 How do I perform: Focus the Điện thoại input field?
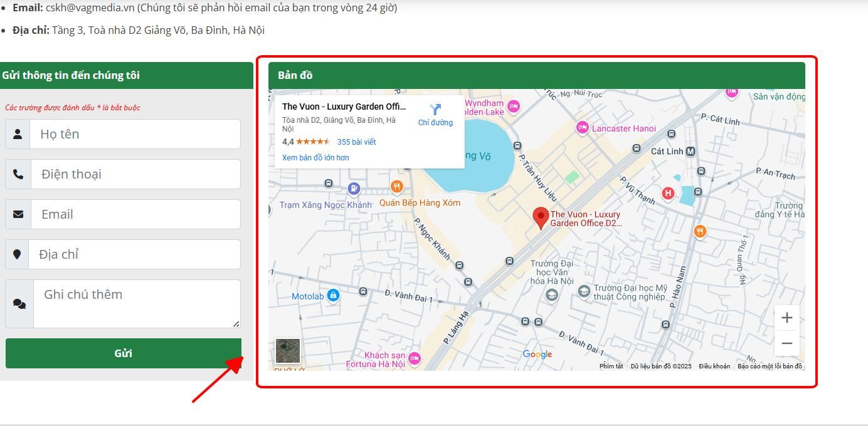136,174
